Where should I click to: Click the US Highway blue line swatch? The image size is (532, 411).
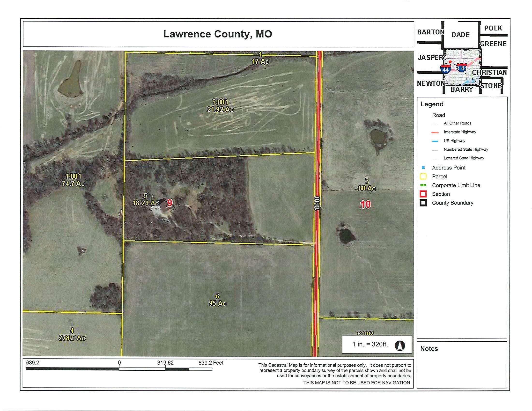[x=435, y=141]
